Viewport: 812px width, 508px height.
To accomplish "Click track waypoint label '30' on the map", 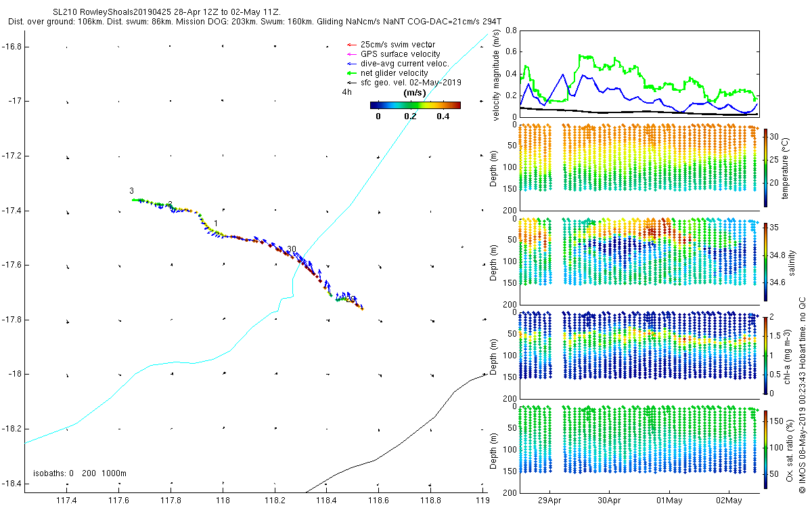I will coord(292,249).
